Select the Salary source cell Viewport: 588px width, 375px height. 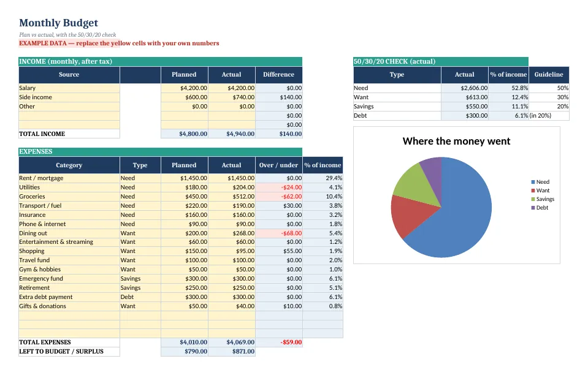69,88
